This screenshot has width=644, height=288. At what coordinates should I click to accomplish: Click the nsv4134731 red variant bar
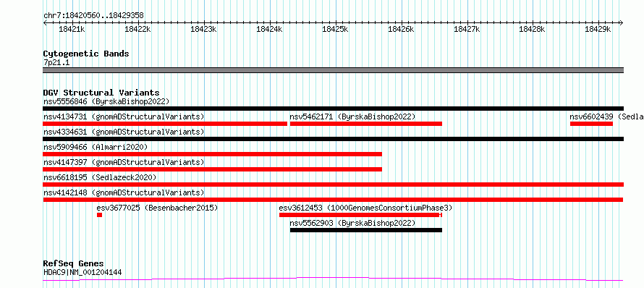click(x=165, y=124)
